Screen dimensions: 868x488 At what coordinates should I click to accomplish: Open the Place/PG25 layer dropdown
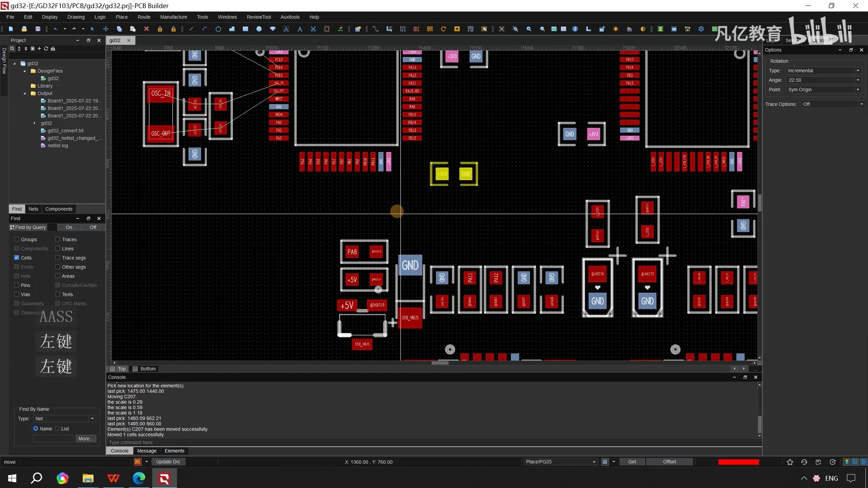point(594,461)
